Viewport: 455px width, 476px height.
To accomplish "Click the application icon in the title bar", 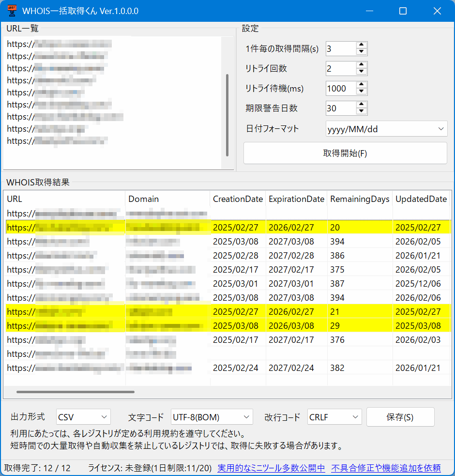I will tap(12, 10).
